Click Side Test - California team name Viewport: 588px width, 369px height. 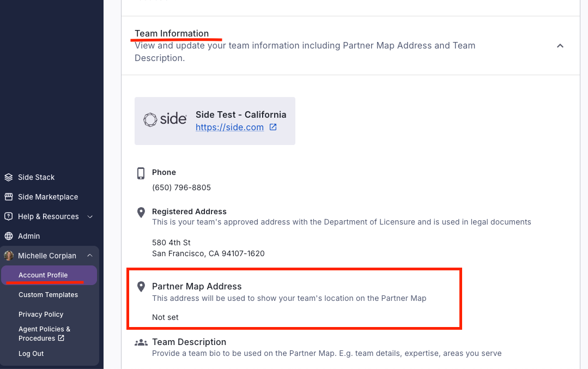241,114
